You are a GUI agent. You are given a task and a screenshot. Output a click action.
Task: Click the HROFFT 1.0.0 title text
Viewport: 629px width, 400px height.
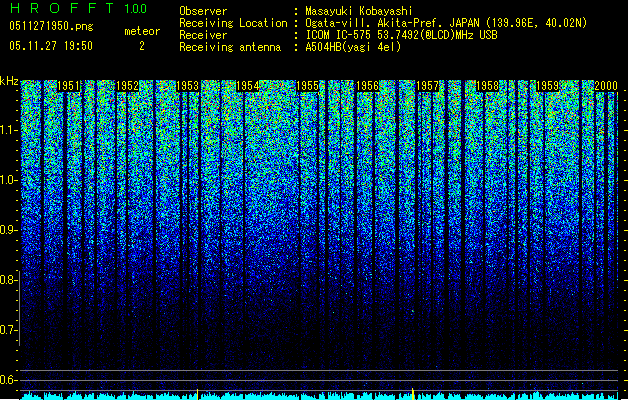coord(78,8)
